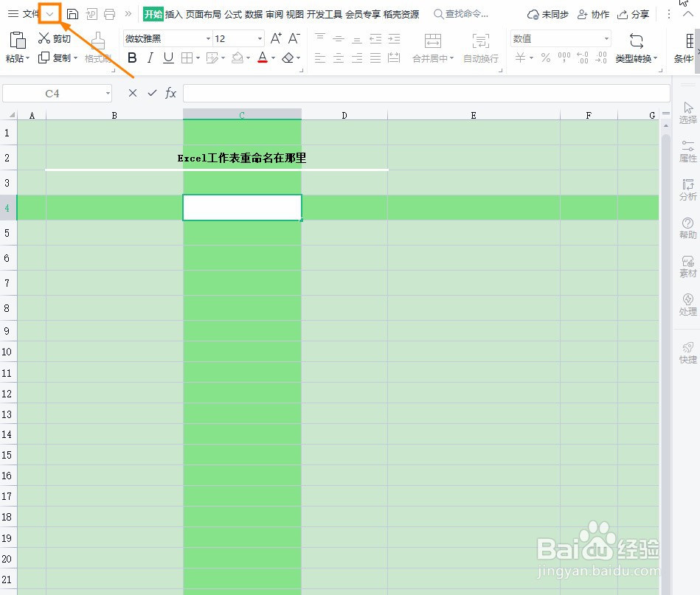
Task: Expand the 复制 dropdown arrow
Action: tap(75, 58)
